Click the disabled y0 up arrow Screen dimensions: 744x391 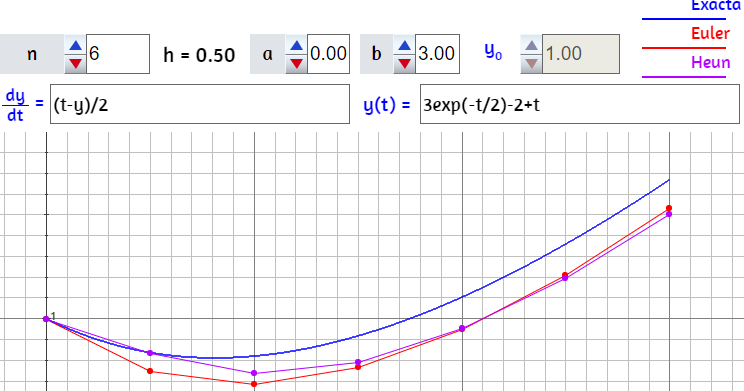(x=531, y=46)
